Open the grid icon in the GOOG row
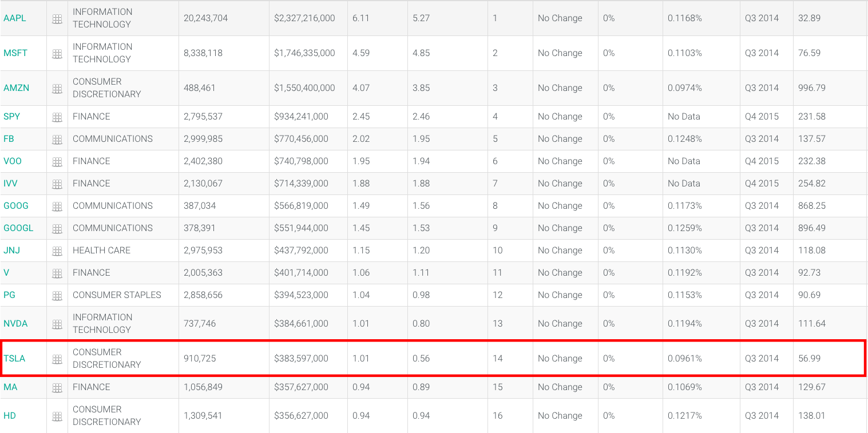Screen dimensions: 868x433 [x=57, y=206]
